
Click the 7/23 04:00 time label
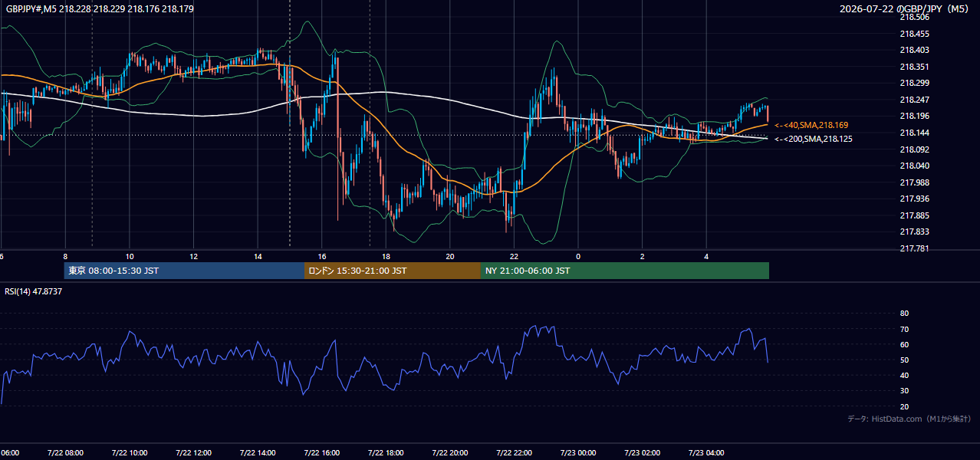tap(706, 453)
